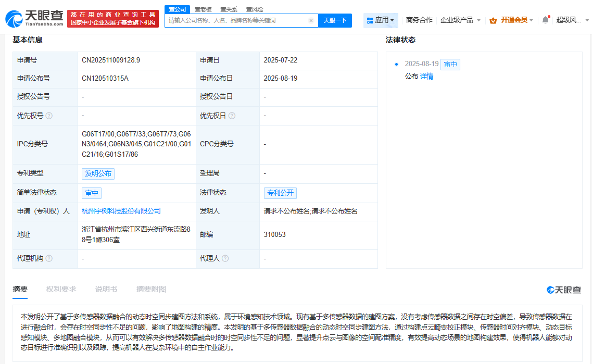Click the crown icon beside 开通会员
Viewport: 592px width, 364px height.
(492, 20)
